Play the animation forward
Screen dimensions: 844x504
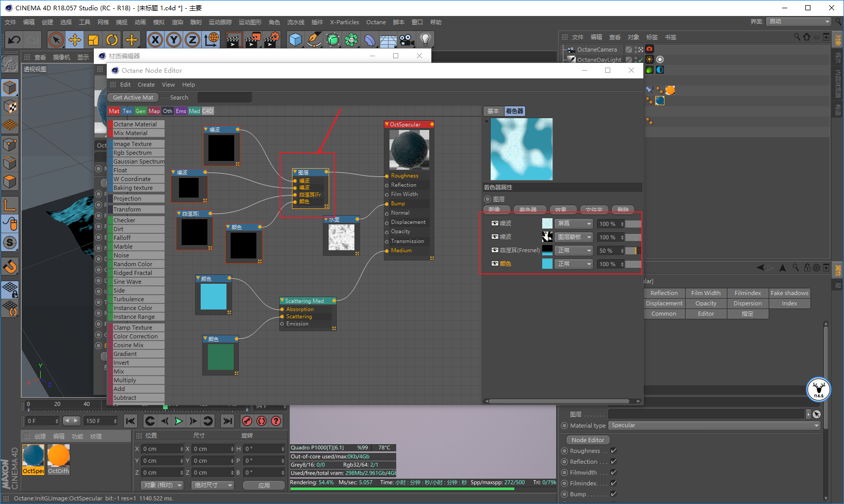point(178,421)
